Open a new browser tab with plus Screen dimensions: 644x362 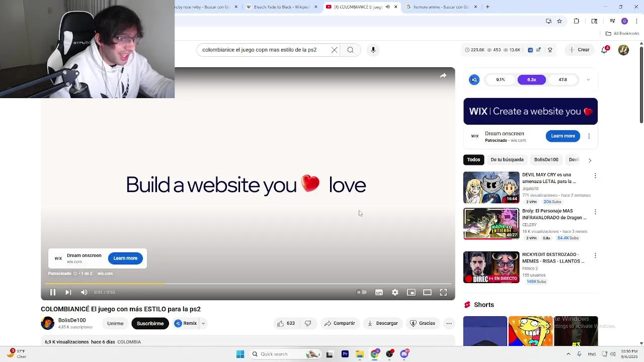488,7
